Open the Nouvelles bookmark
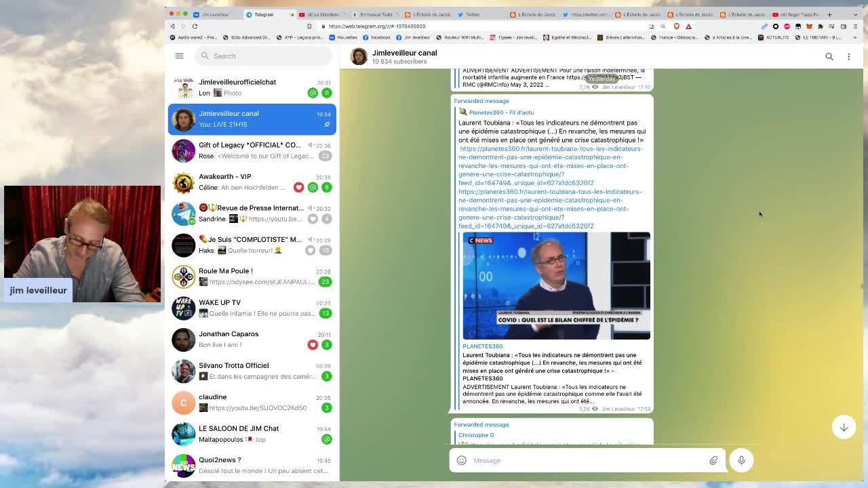Image resolution: width=868 pixels, height=488 pixels. pos(343,37)
